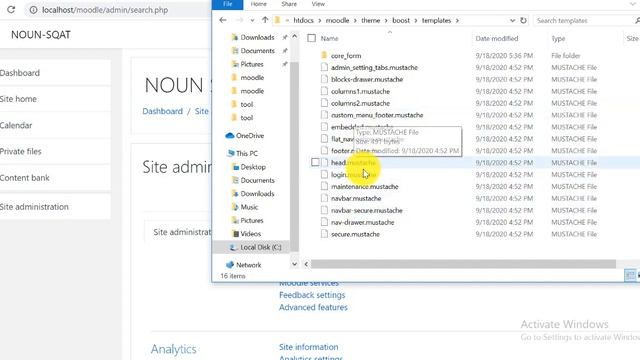This screenshot has width=640, height=360.
Task: Click horizontal scrollbar left arrow
Action: 306,264
